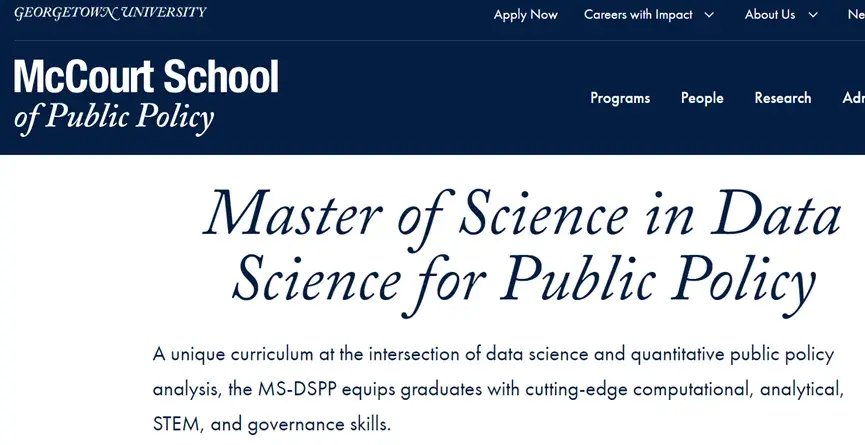Open the Programs navigation menu
This screenshot has height=445, width=865.
pos(620,98)
